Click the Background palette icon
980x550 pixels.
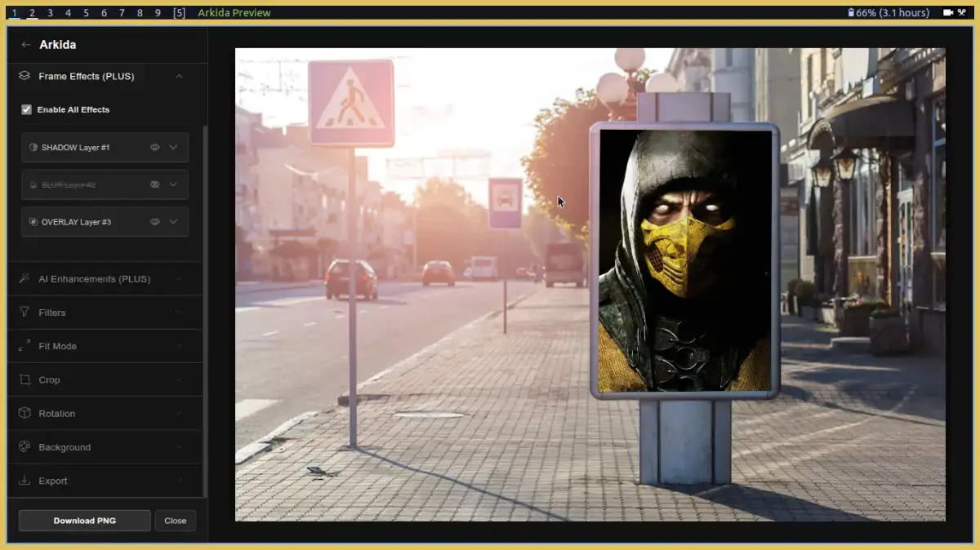coord(24,447)
